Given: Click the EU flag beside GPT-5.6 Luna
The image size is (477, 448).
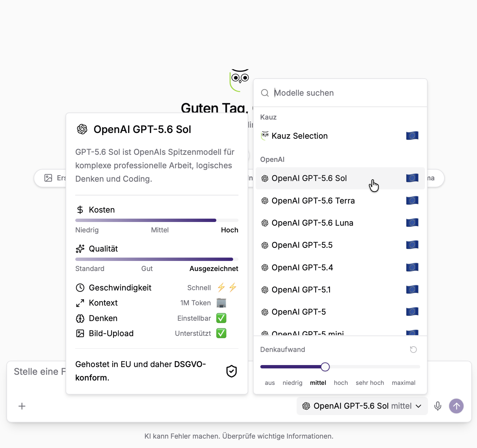Looking at the screenshot, I should (412, 223).
